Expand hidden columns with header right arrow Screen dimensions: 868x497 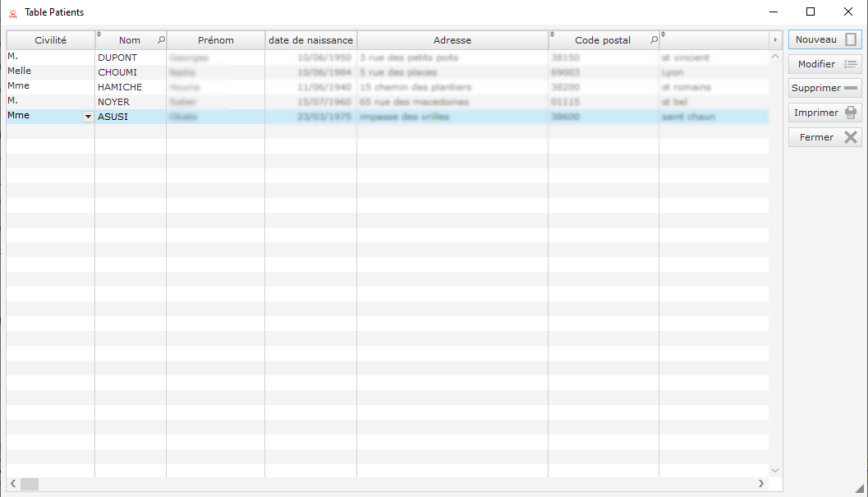coord(775,40)
